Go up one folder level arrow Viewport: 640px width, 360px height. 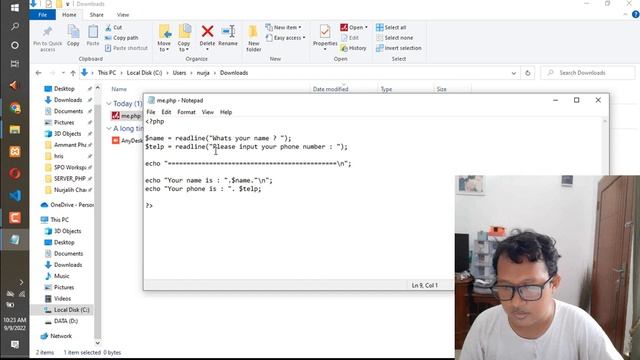pyautogui.click(x=73, y=73)
